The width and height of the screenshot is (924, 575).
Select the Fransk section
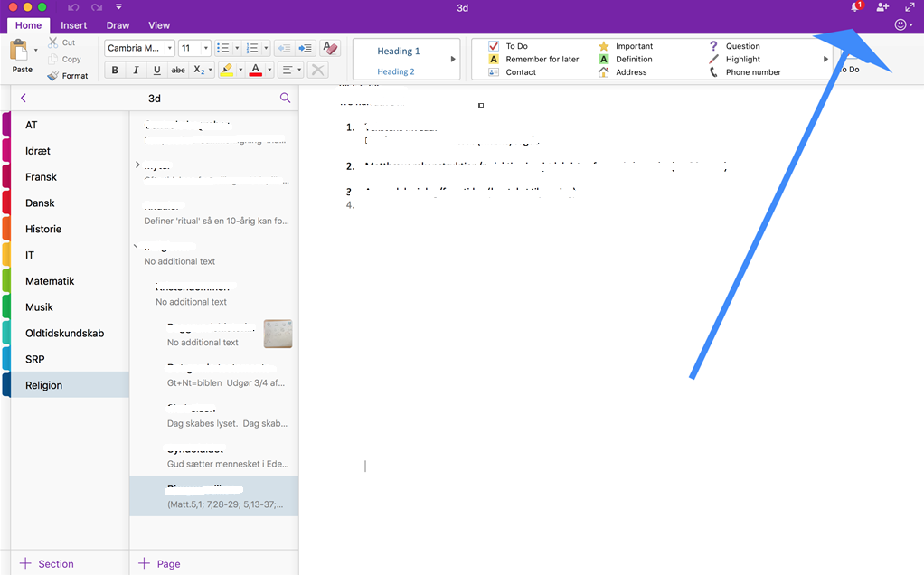(71, 176)
